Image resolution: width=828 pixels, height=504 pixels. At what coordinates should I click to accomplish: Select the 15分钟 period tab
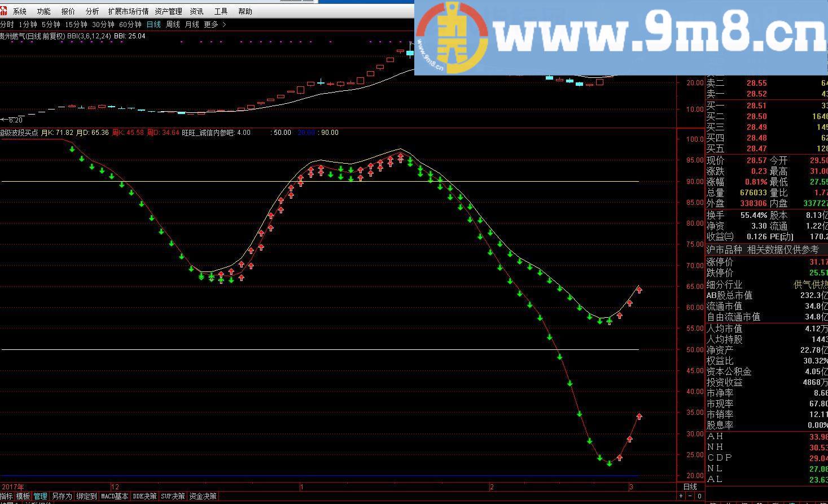point(76,24)
